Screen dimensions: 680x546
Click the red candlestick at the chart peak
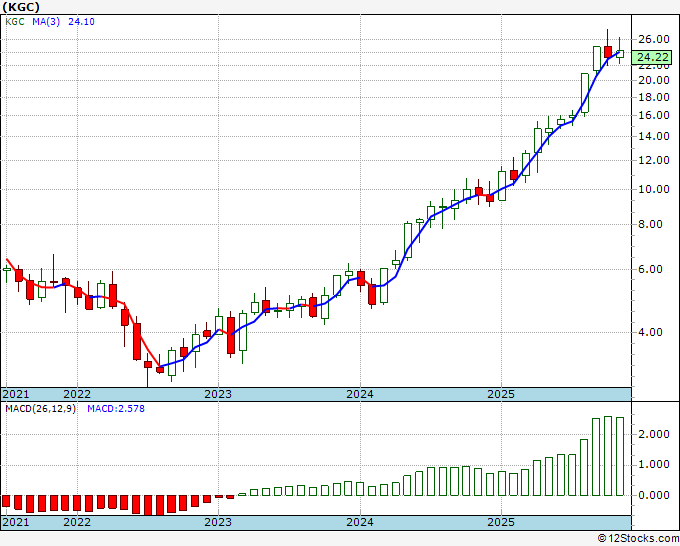click(x=608, y=52)
